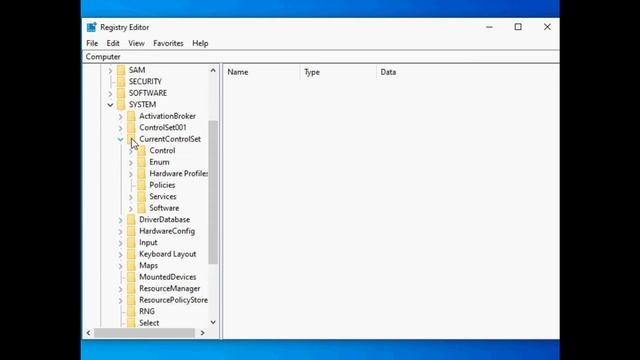Click the horizontal scrollbar thumb in tree pane
Image resolution: width=640 pixels, height=360 pixels.
pos(144,333)
